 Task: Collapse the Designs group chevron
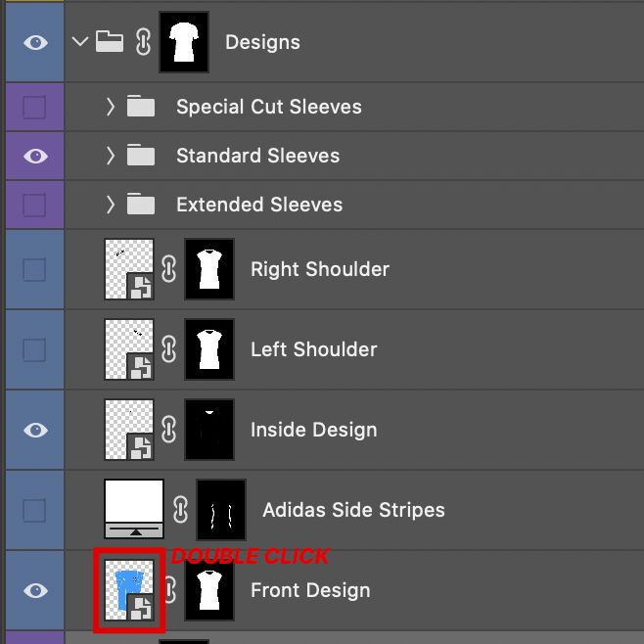click(80, 42)
